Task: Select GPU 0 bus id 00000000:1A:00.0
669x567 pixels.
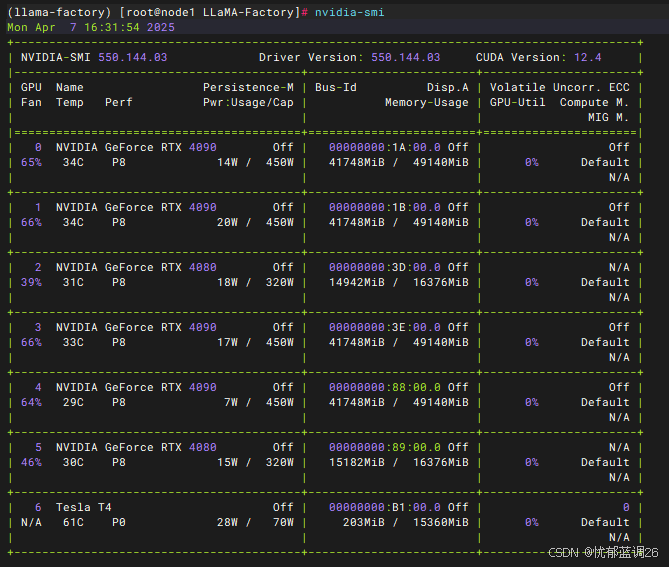Action: pos(385,148)
